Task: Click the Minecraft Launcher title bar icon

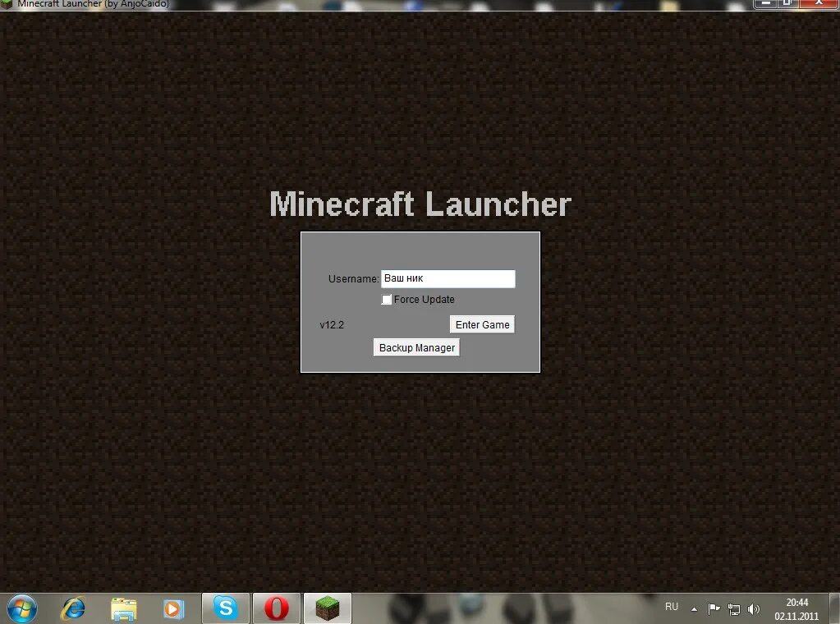Action: point(7,4)
